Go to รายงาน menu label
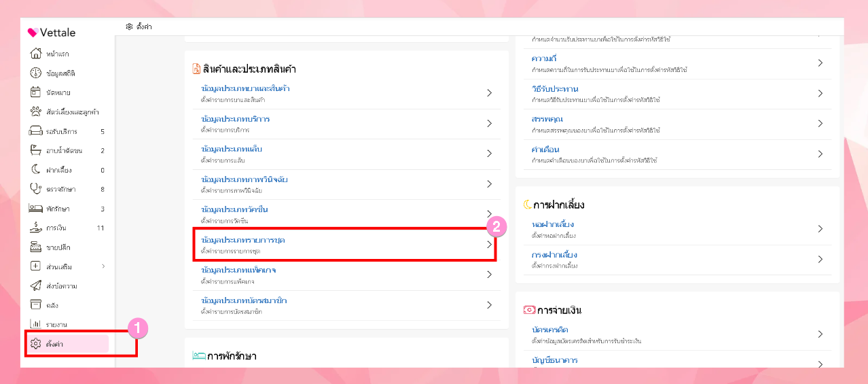The width and height of the screenshot is (868, 384). pyautogui.click(x=56, y=325)
